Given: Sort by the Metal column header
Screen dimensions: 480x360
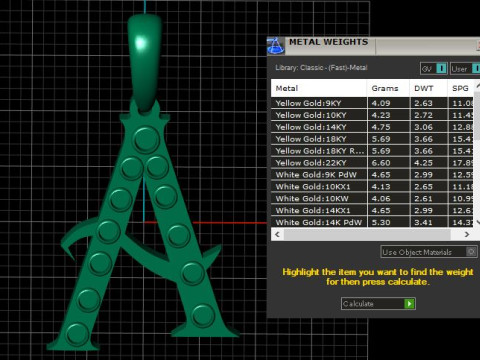Looking at the screenshot, I should tap(319, 88).
